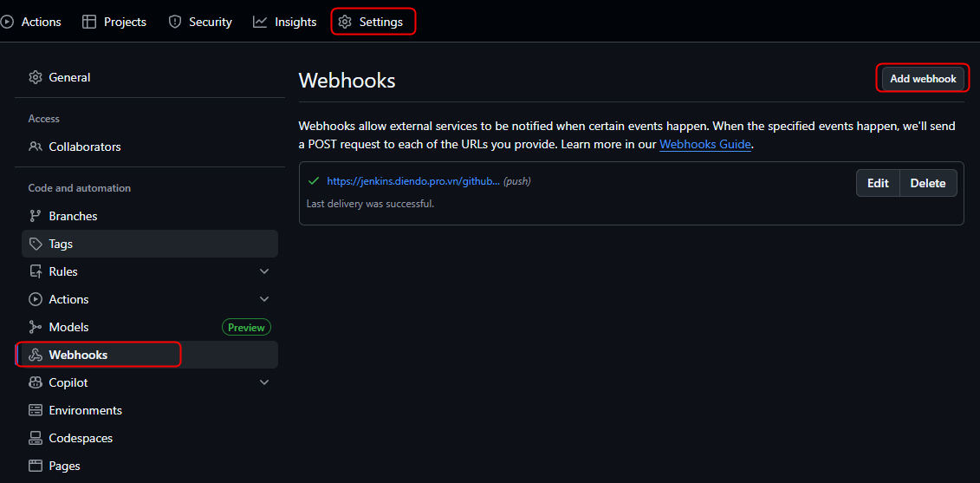Click the Settings gear icon in top navigation
980x483 pixels.
[345, 22]
